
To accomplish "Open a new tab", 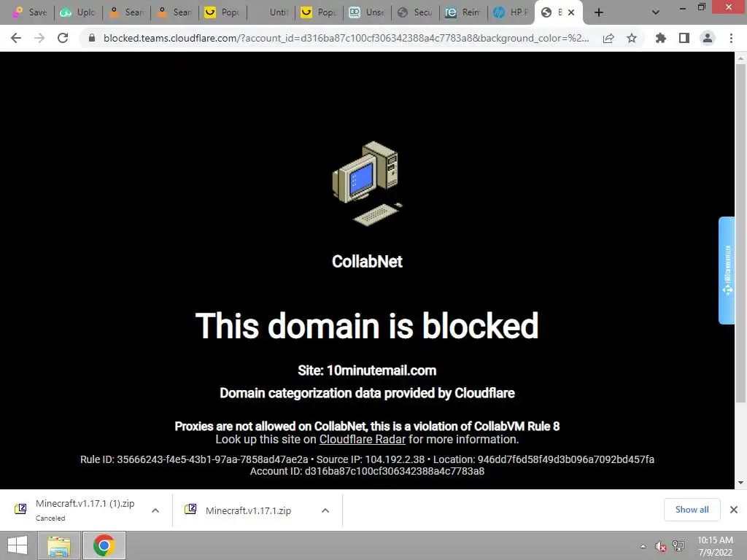I will [x=599, y=12].
